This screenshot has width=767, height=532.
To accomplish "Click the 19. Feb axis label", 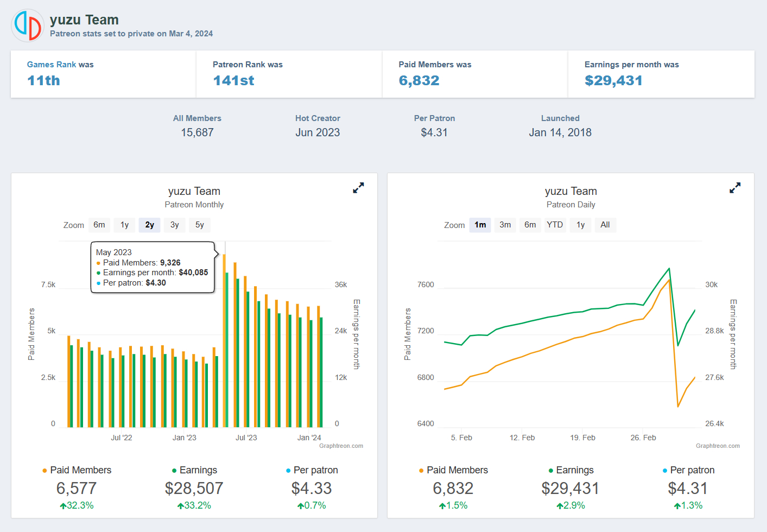I will coord(583,438).
